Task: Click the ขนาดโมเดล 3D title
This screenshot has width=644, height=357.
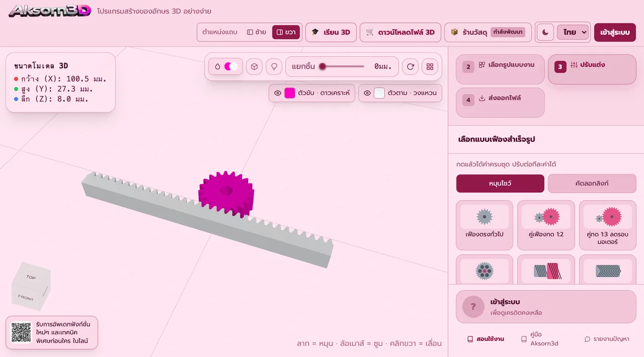Action: 41,66
